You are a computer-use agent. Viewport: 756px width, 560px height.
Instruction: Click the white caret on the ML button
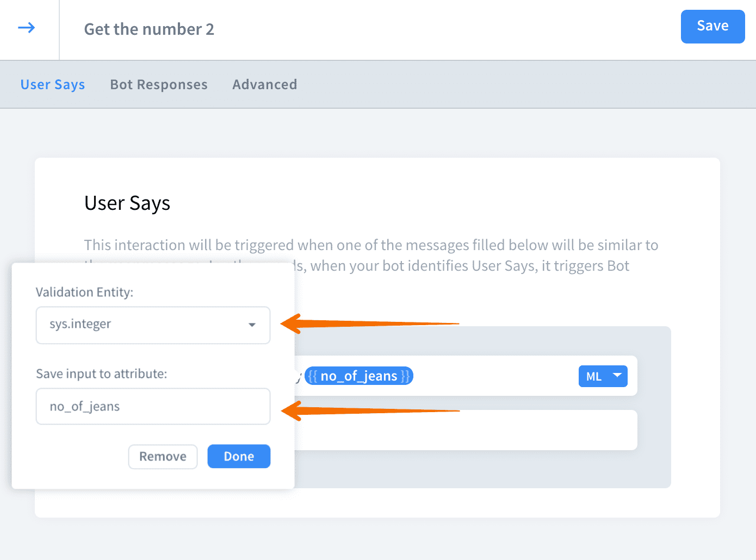tap(617, 375)
